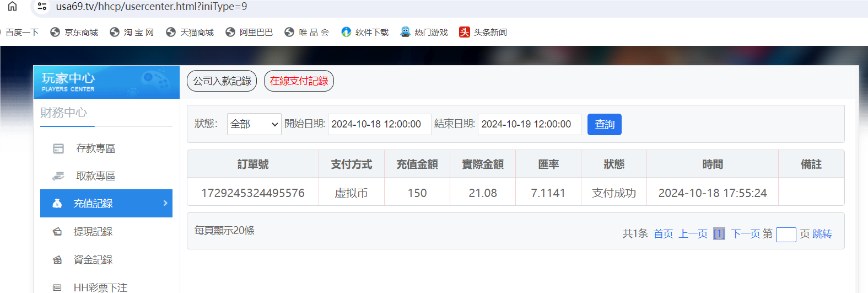Click the recharge amount 150 cell

coord(417,193)
